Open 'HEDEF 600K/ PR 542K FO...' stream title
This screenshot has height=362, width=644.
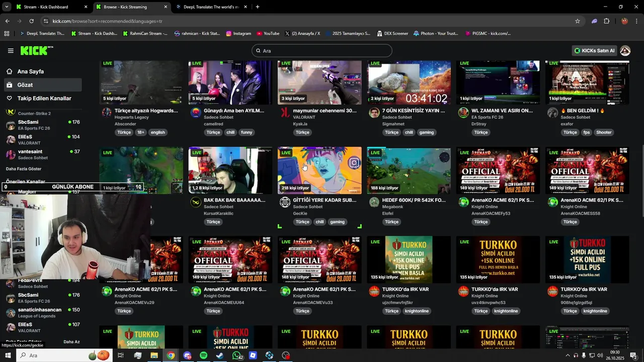point(414,200)
